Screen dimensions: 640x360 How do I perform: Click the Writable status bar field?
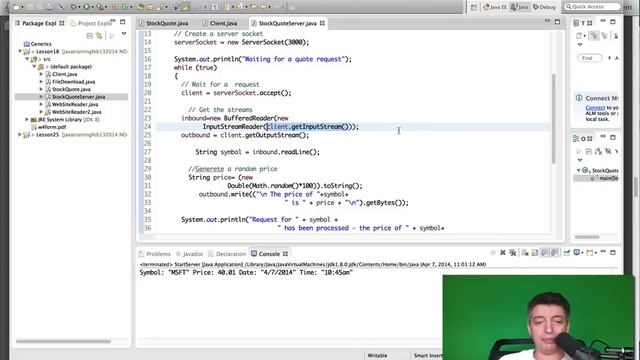coord(377,356)
